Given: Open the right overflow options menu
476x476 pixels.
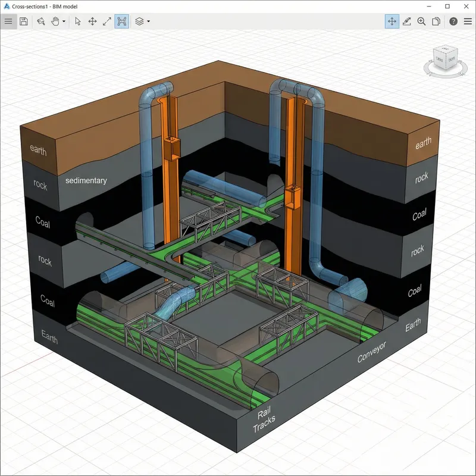Looking at the screenshot, I should (468, 21).
